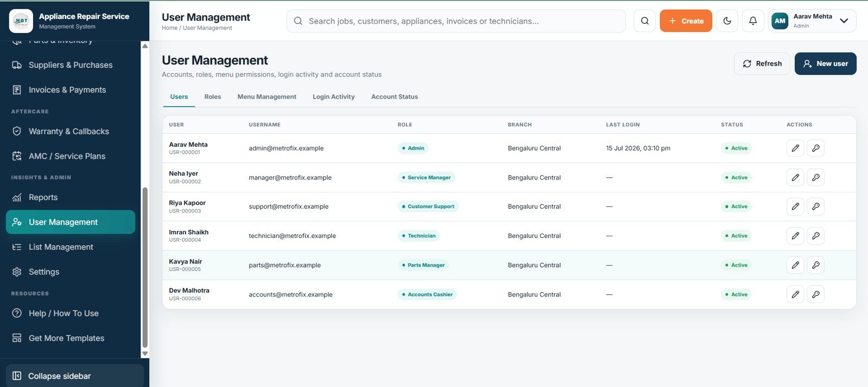
Task: Edit Dev Malhotra's user entry
Action: tap(795, 294)
